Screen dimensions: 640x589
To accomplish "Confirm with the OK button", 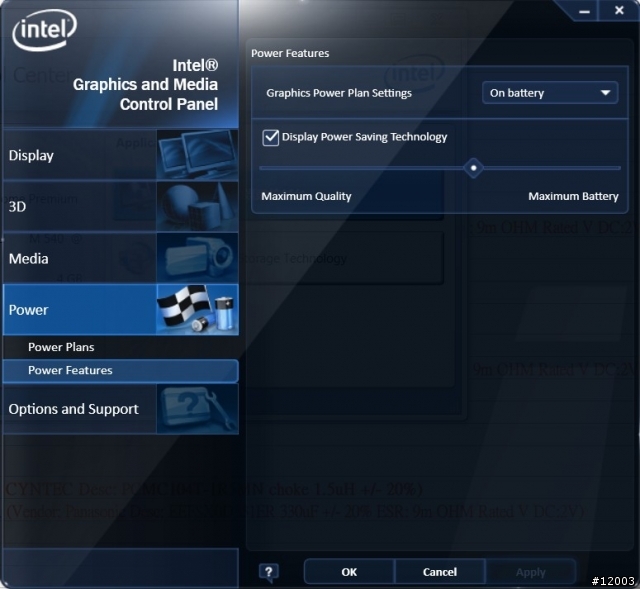I will click(349, 572).
